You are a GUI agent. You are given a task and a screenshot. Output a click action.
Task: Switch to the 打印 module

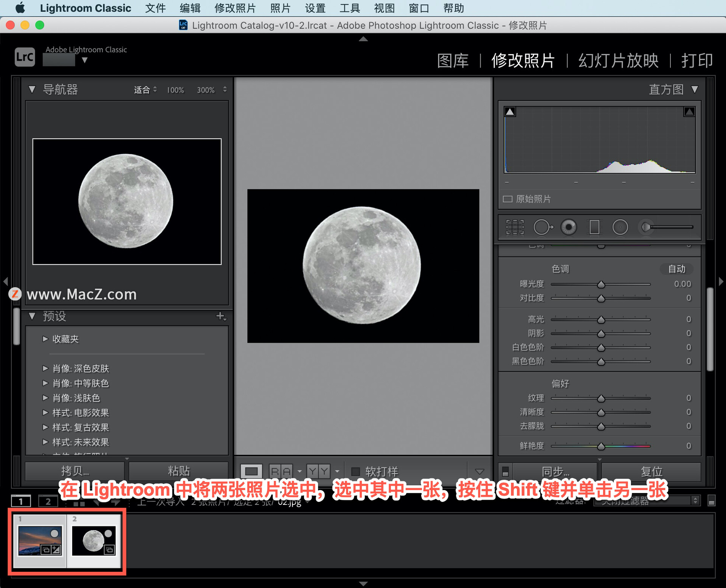pos(697,61)
